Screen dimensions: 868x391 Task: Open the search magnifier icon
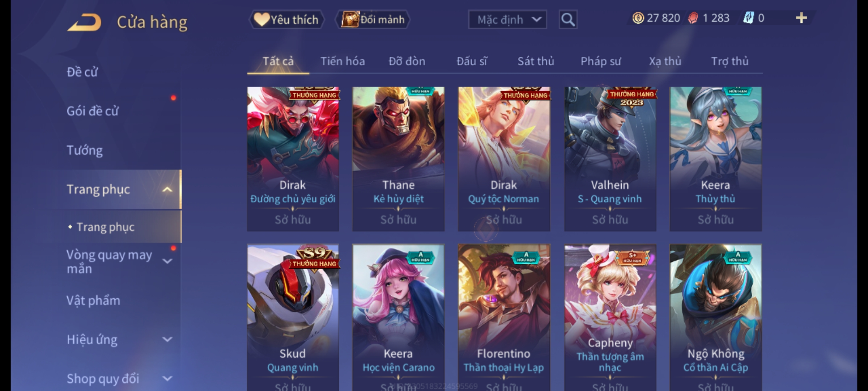(x=568, y=20)
